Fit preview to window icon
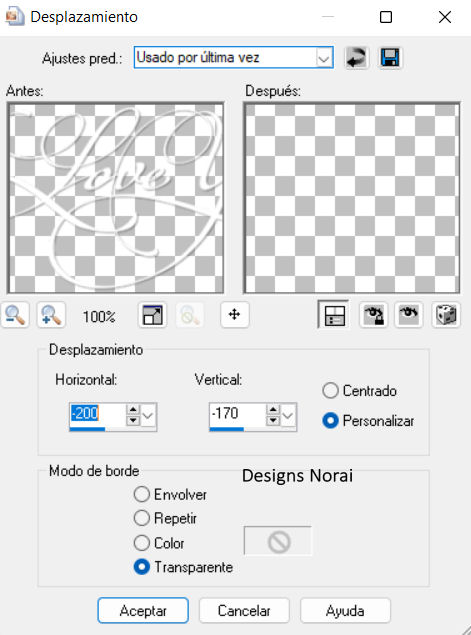Image resolution: width=471 pixels, height=635 pixels. 152,315
